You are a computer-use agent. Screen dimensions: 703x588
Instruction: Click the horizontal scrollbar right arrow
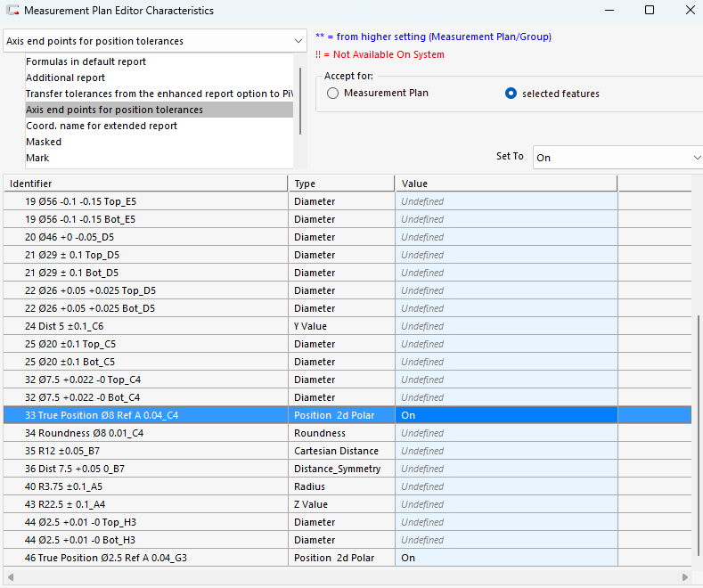[686, 577]
